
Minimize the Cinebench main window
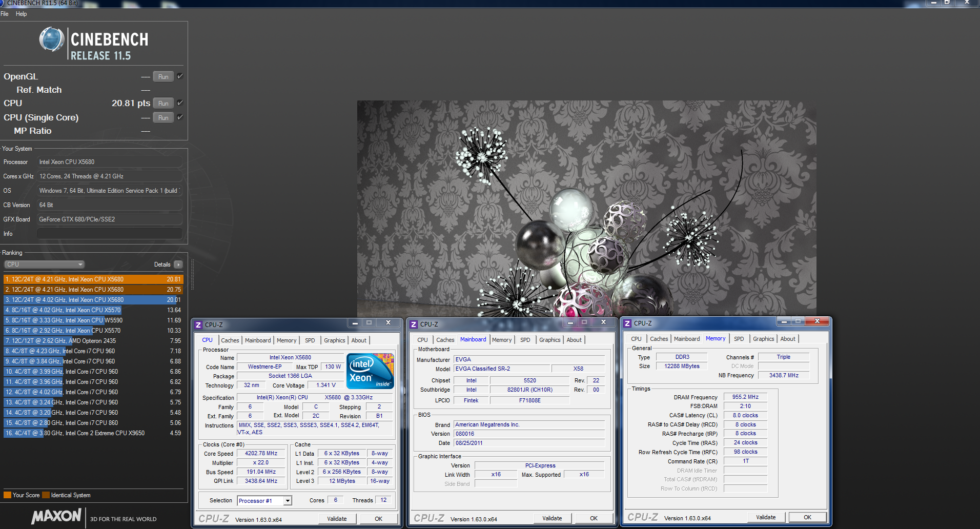coord(934,3)
